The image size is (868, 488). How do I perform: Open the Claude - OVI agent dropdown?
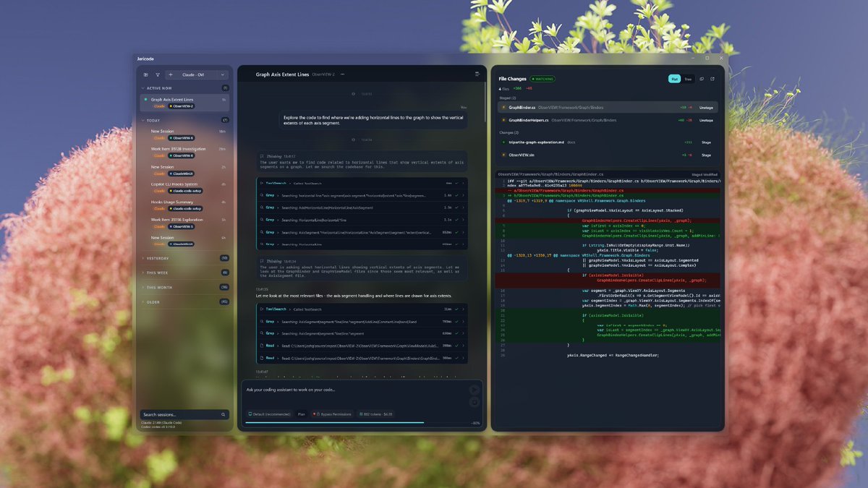click(201, 74)
